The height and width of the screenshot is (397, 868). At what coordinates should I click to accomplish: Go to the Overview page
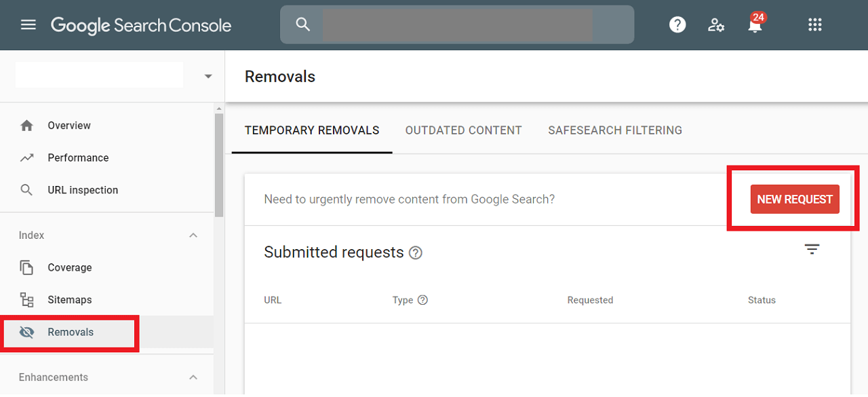coord(68,125)
